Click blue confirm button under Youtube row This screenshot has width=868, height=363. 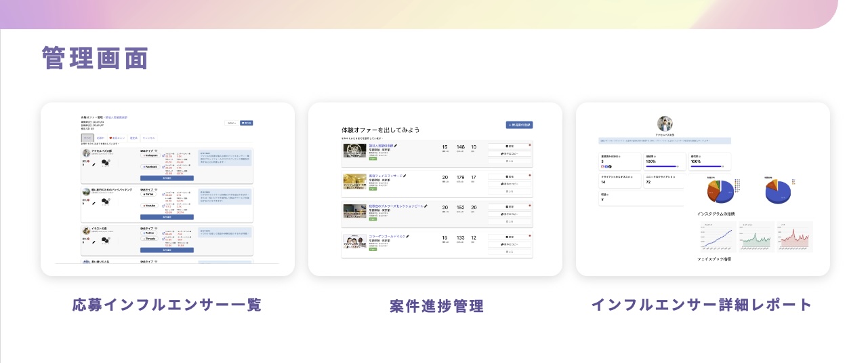(167, 217)
